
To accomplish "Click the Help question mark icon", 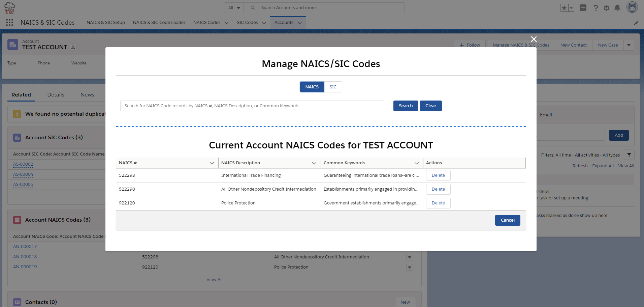I will click(595, 8).
